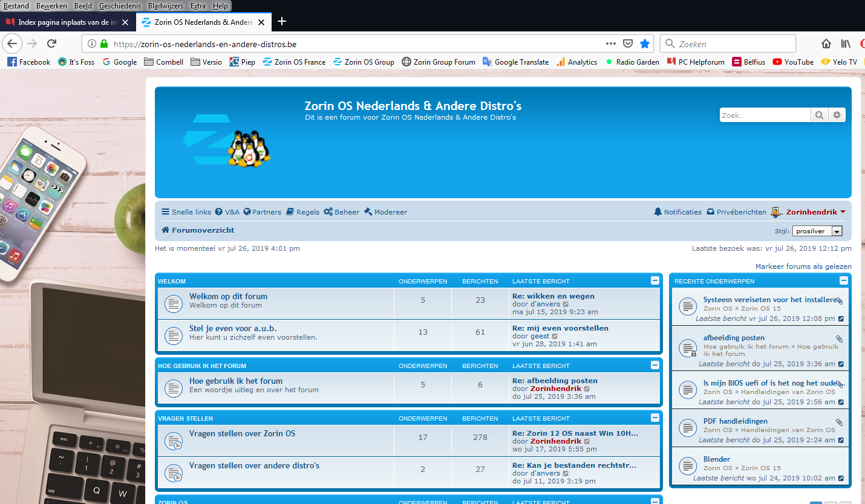Open the Firefox library
This screenshot has width=865, height=504.
point(846,44)
